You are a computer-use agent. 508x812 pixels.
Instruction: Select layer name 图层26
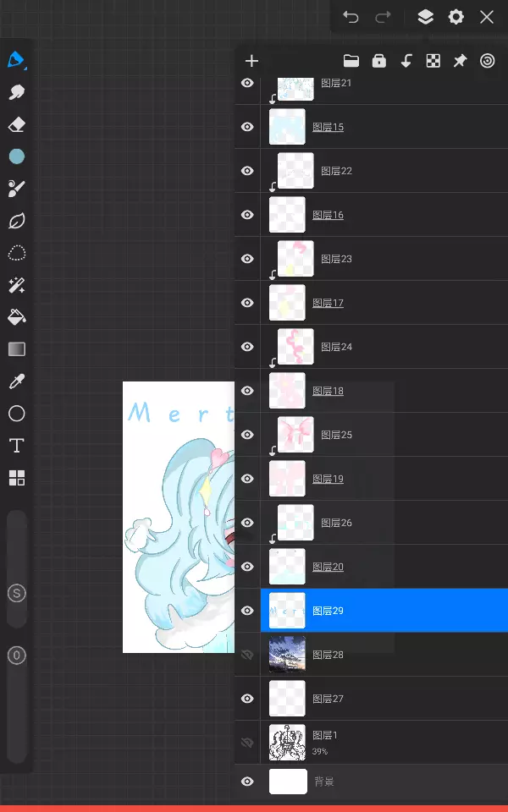336,523
